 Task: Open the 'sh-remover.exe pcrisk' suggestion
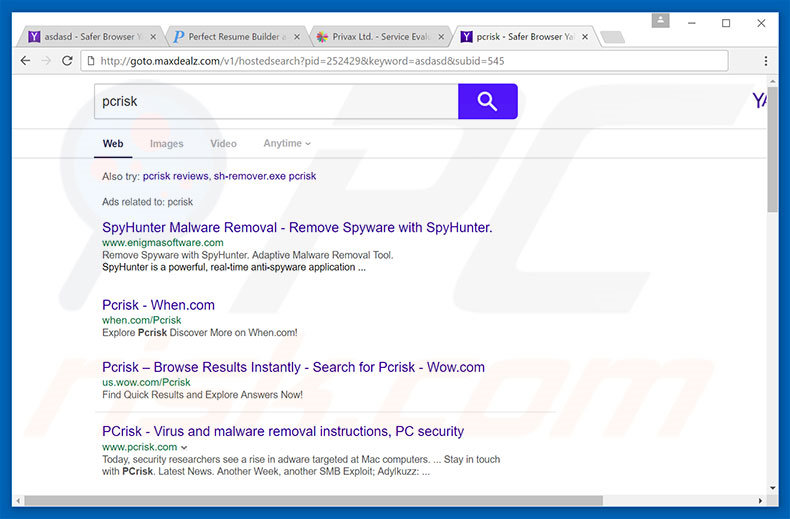(x=265, y=176)
